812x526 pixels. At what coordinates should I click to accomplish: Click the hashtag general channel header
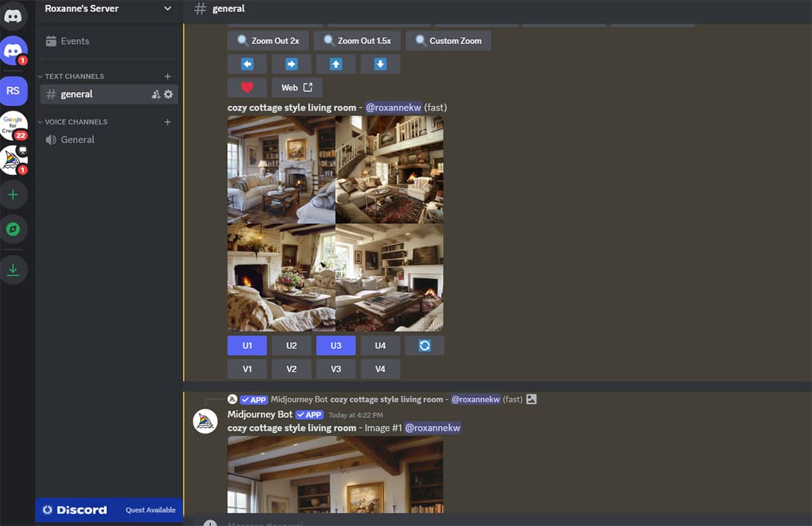(220, 9)
